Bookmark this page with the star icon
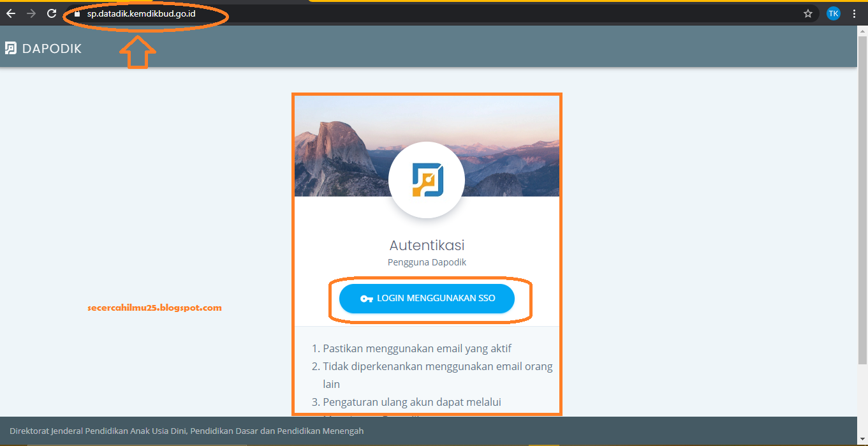This screenshot has width=868, height=446. click(808, 13)
